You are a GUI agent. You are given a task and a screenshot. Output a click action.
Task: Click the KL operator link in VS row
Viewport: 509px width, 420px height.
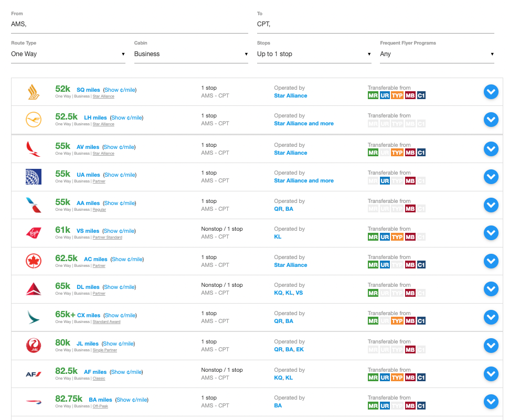(x=278, y=237)
